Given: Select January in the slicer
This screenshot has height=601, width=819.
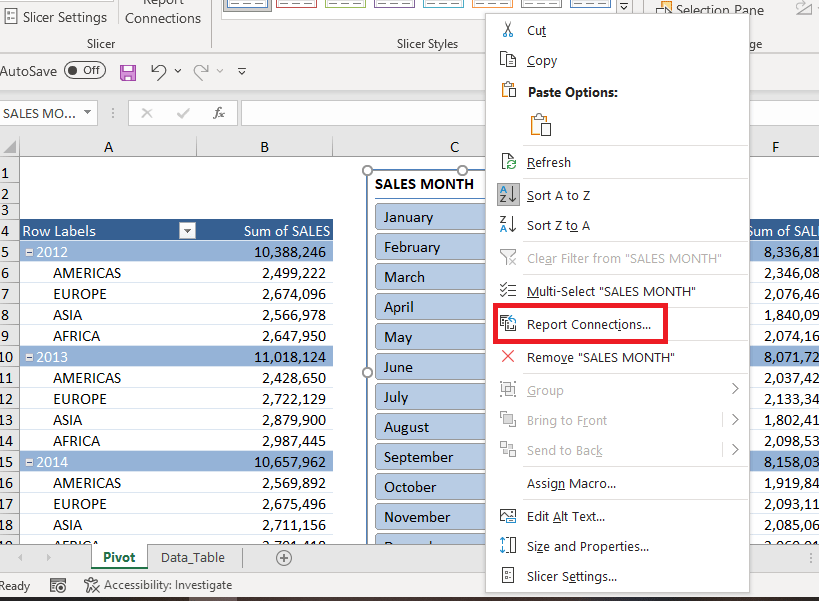Looking at the screenshot, I should click(430, 217).
